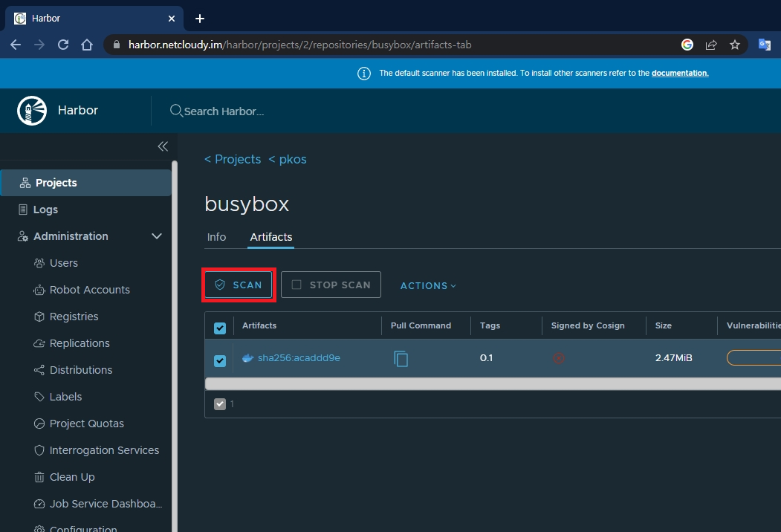The height and width of the screenshot is (532, 781).
Task: Click the Artifacts column header
Action: (x=259, y=325)
